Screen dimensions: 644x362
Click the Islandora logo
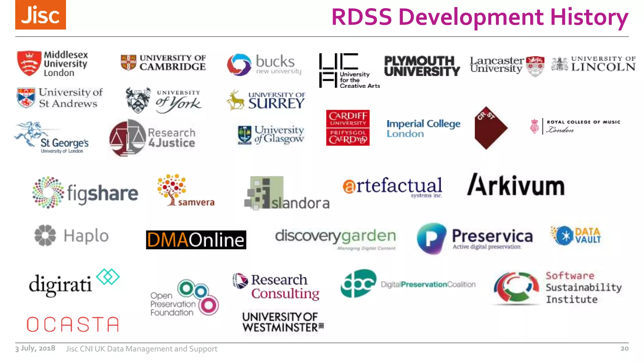click(x=287, y=193)
